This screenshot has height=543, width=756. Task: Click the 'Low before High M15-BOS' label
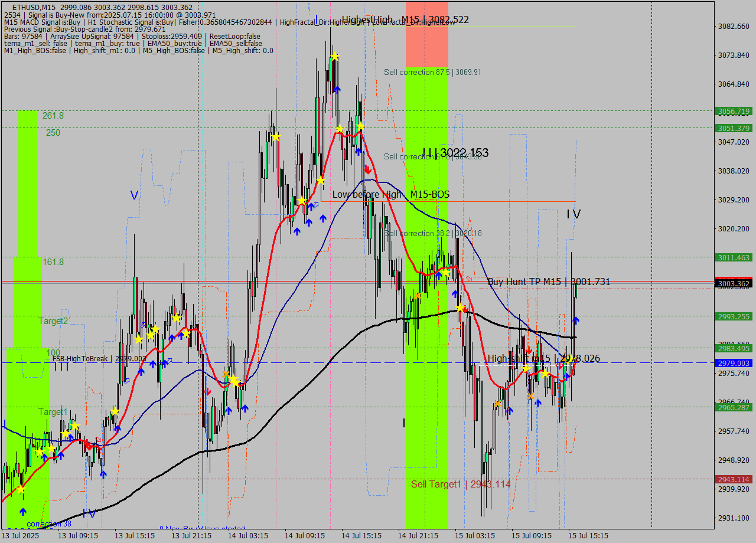[390, 194]
